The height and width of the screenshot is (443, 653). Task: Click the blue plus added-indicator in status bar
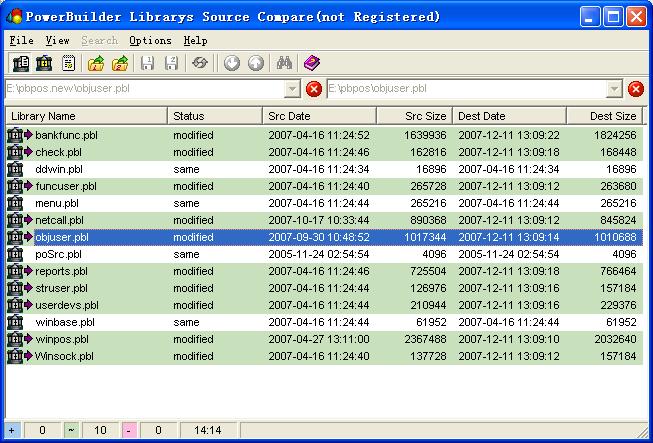click(x=12, y=430)
